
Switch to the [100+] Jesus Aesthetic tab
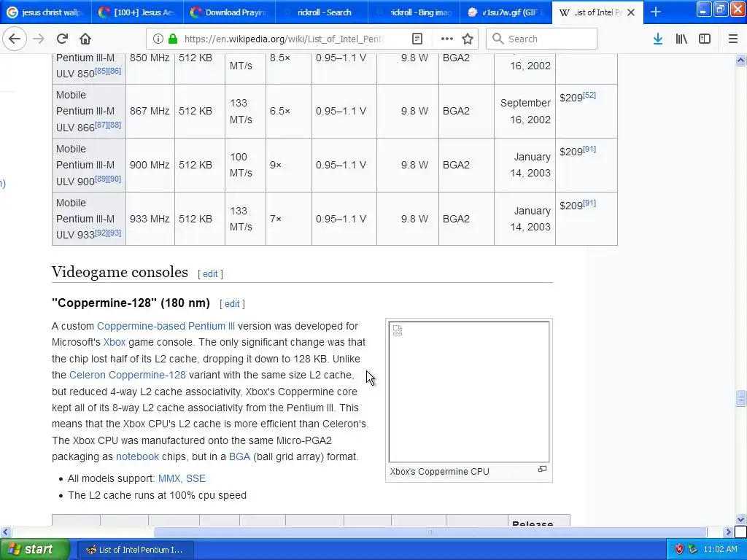pyautogui.click(x=136, y=12)
